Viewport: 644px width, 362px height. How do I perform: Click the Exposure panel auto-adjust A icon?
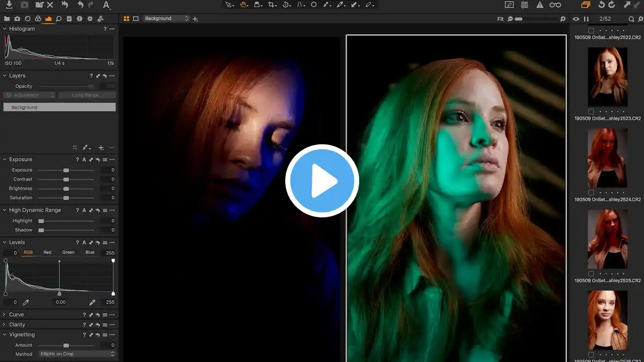(85, 159)
